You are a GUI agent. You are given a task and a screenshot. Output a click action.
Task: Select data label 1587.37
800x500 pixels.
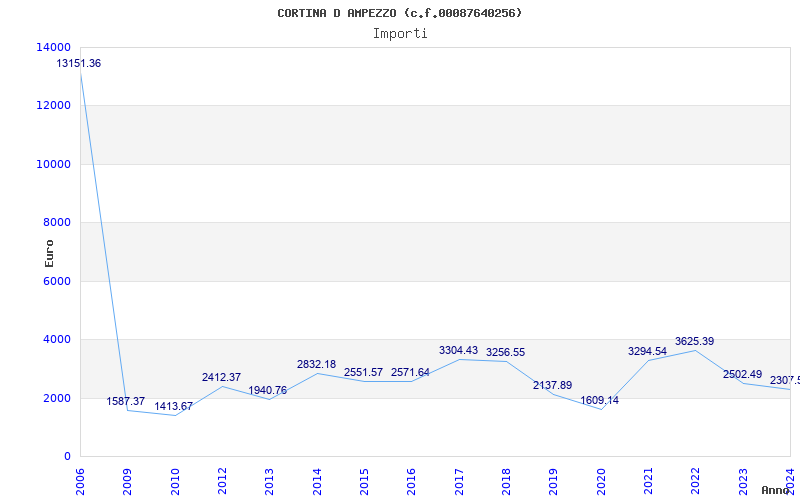[126, 402]
